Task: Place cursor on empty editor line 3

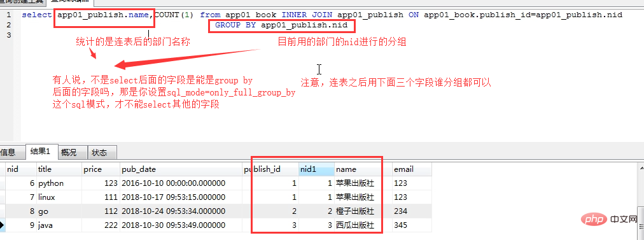Action: 328,35
